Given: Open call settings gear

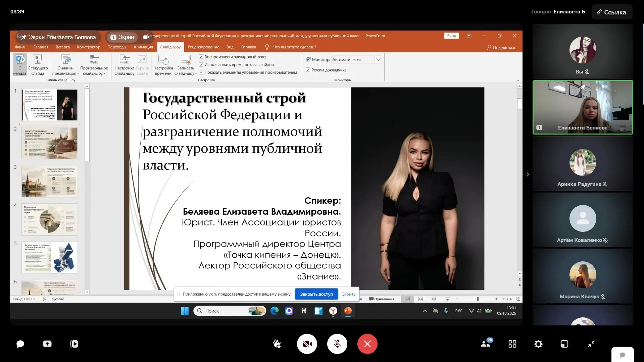Looking at the screenshot, I should [x=538, y=344].
